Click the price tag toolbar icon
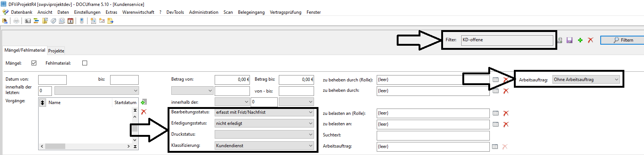This screenshot has height=155, width=644. point(53,21)
